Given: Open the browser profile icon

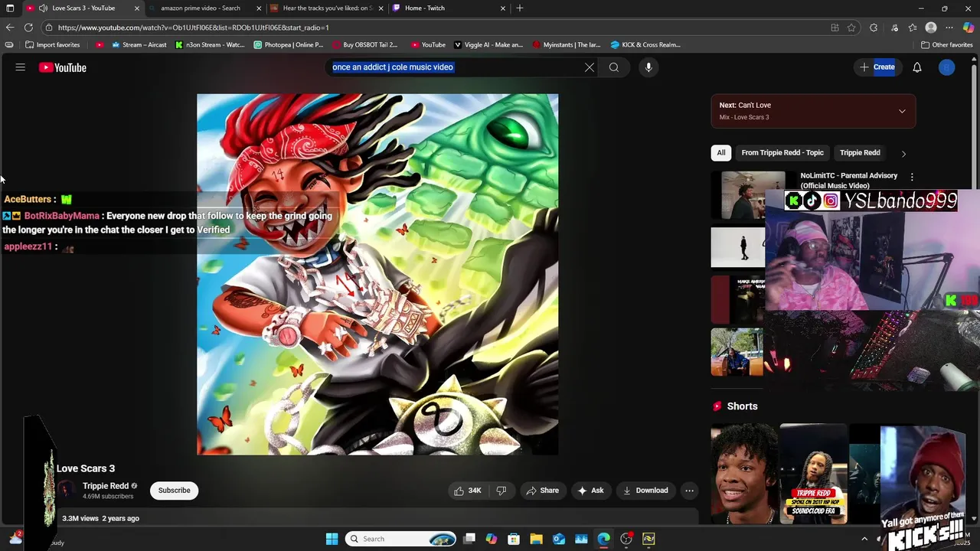Looking at the screenshot, I should [x=931, y=28].
